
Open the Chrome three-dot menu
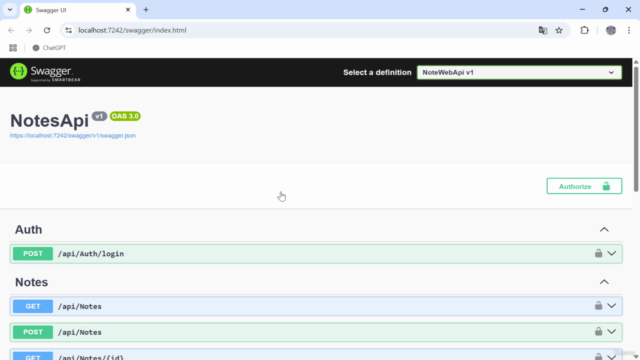(x=629, y=30)
